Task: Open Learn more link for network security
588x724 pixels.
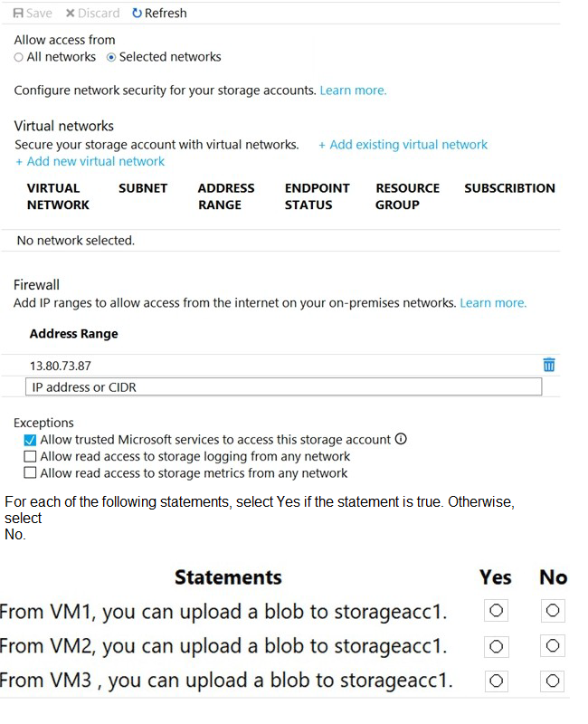Action: (x=353, y=90)
